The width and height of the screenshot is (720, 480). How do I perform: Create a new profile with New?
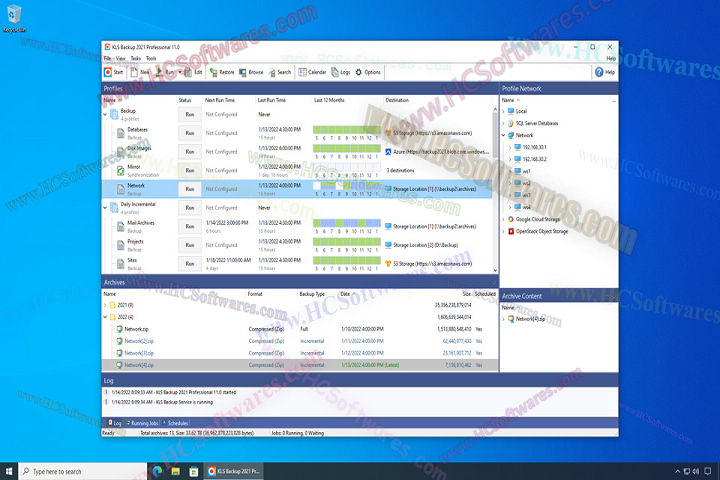coord(140,72)
